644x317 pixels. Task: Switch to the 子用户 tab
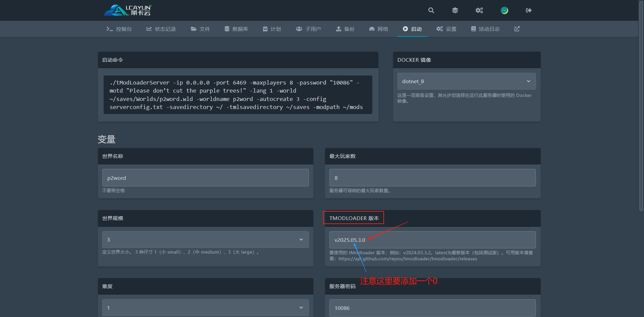pyautogui.click(x=308, y=29)
